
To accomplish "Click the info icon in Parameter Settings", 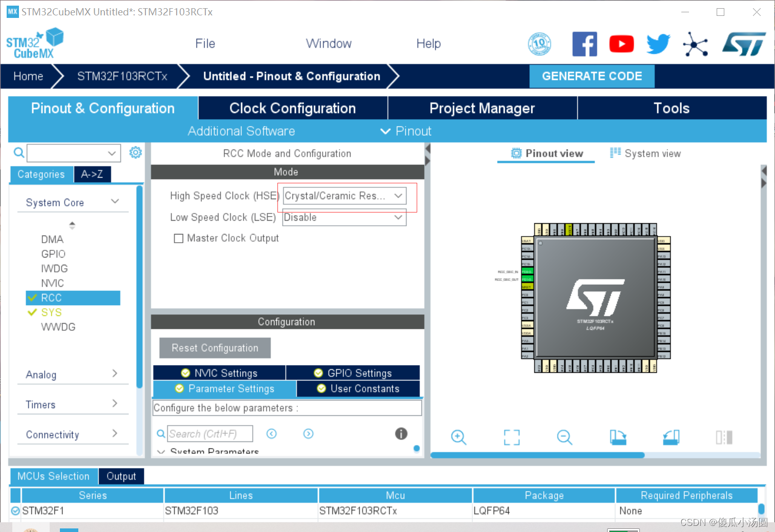I will click(401, 434).
